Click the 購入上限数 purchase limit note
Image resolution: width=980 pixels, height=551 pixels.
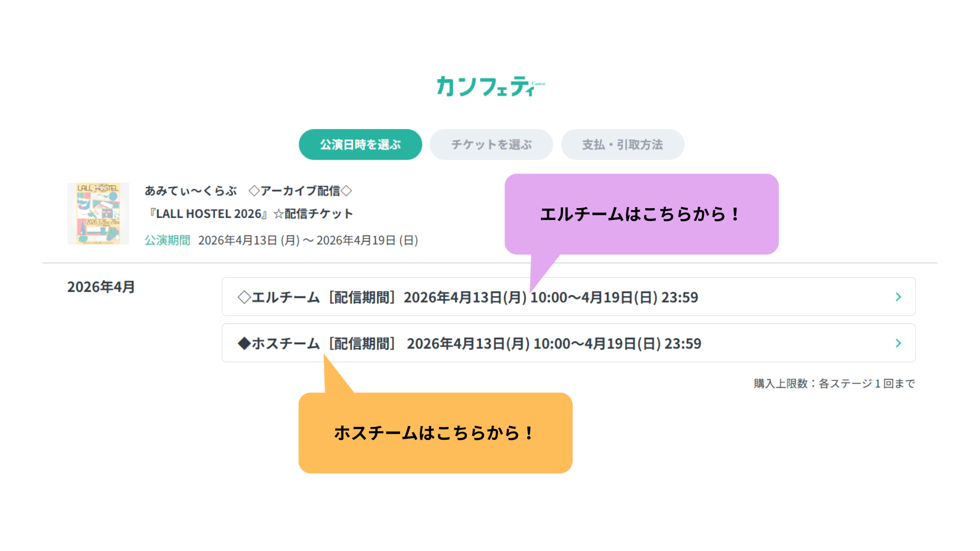tap(834, 384)
